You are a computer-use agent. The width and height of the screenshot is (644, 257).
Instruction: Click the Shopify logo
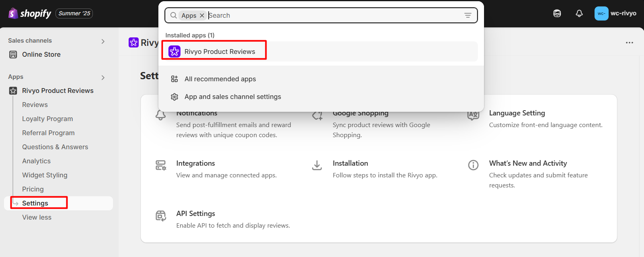tap(30, 13)
